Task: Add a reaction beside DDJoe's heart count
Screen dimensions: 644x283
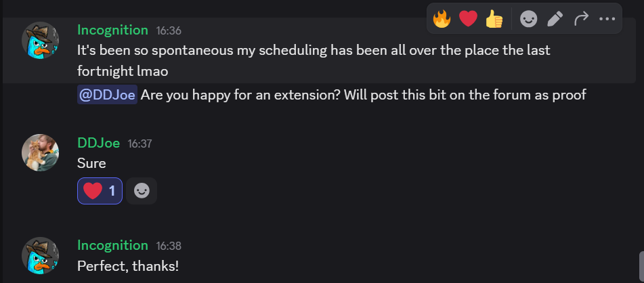Action: coord(142,191)
